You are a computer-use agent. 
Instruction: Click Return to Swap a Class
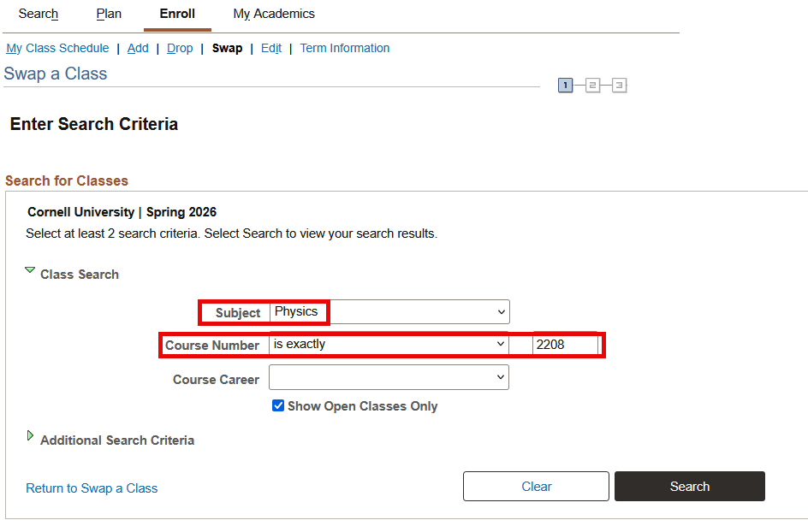click(92, 488)
